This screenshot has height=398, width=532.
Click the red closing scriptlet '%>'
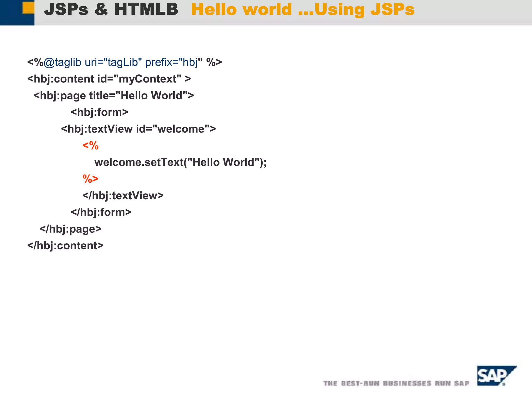[90, 179]
